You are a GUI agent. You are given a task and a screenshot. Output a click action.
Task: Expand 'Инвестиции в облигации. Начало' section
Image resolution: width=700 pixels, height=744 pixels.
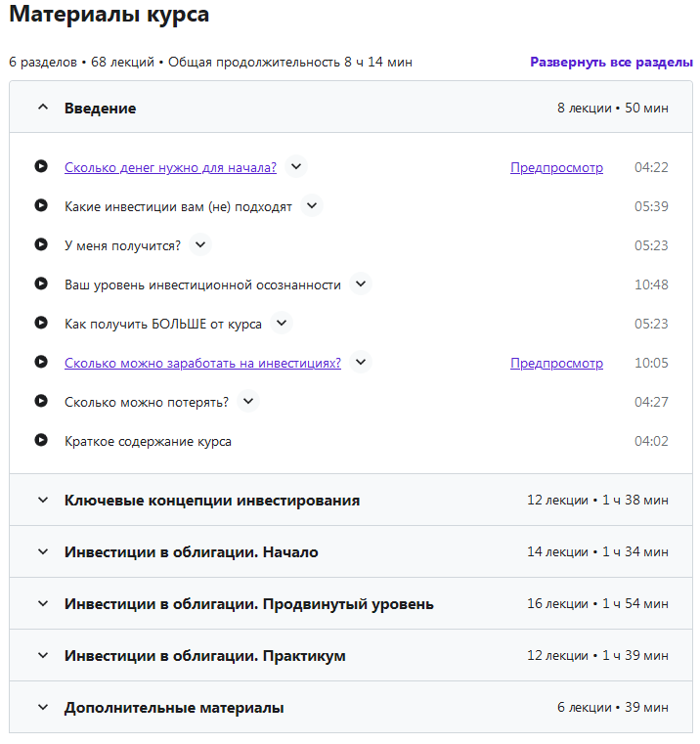[x=42, y=551]
